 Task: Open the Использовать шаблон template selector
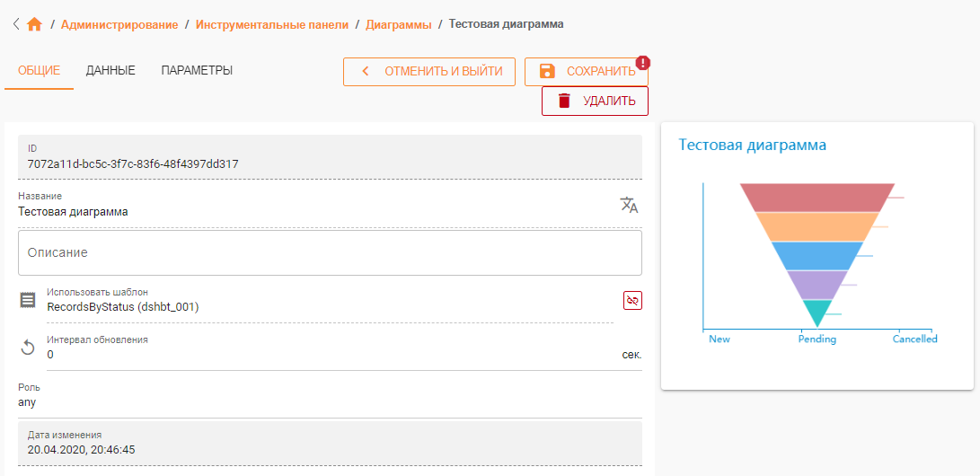[330, 301]
